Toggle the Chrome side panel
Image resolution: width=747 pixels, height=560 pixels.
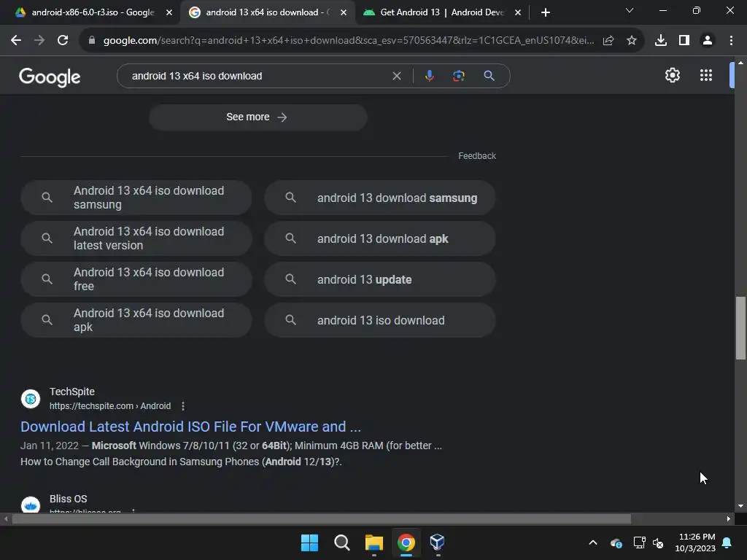tap(684, 41)
